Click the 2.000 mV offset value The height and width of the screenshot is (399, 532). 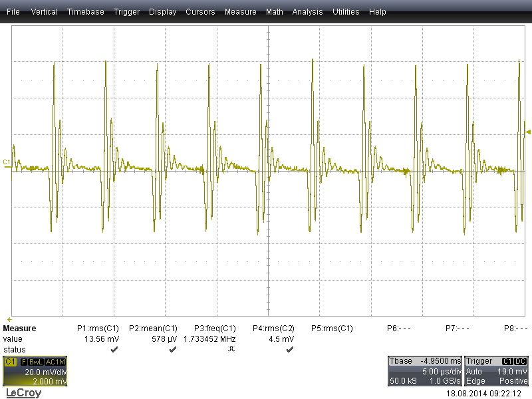click(x=49, y=382)
